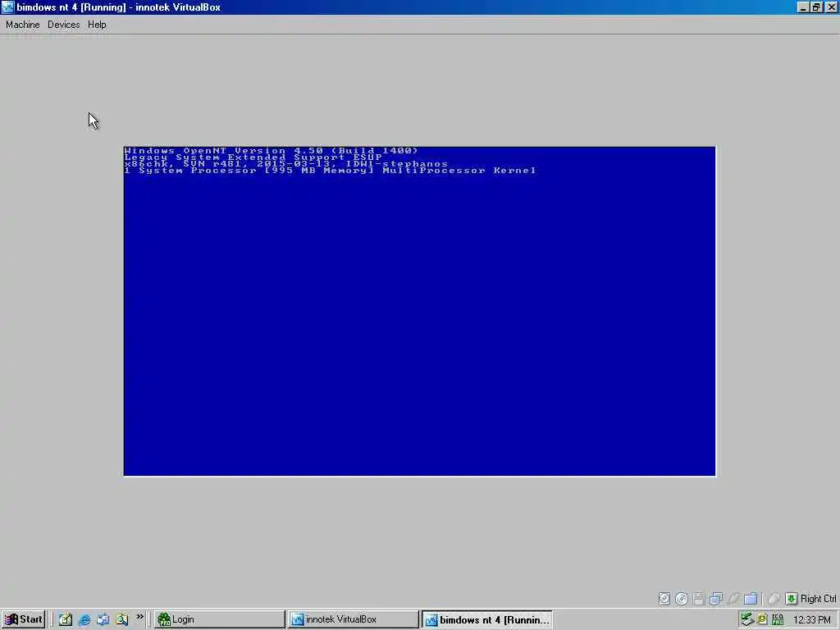Launch Outlook Express from quick launch

pyautogui.click(x=103, y=619)
